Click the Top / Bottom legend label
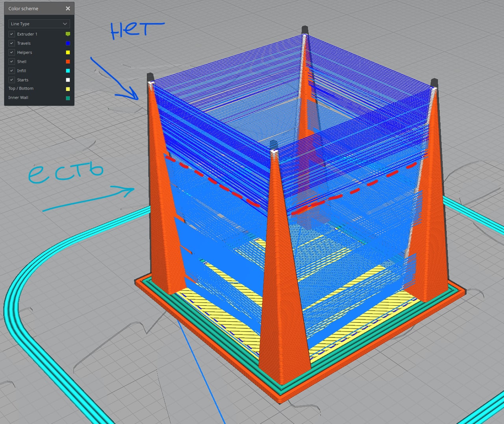Screen dimensions: 504x424 click(21, 88)
